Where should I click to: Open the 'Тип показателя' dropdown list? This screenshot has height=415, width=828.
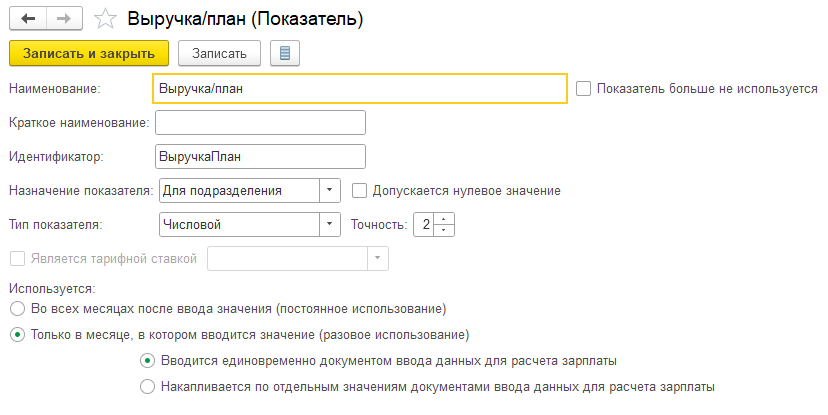(330, 224)
